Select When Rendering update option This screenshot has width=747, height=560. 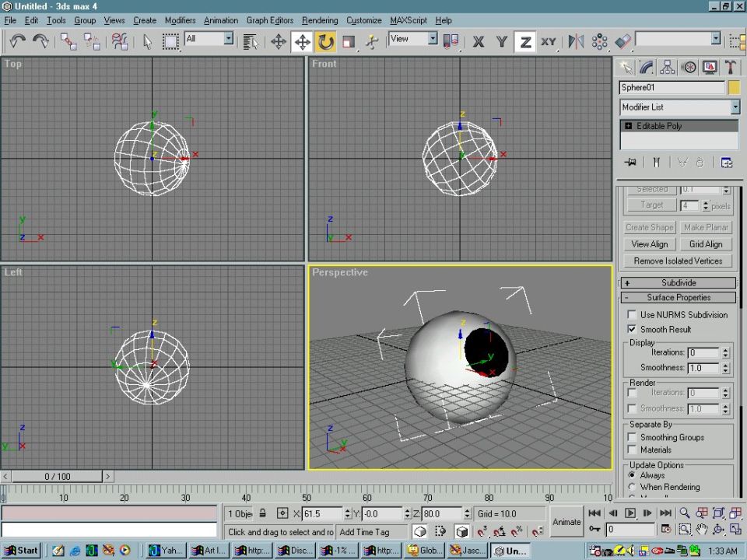[632, 487]
